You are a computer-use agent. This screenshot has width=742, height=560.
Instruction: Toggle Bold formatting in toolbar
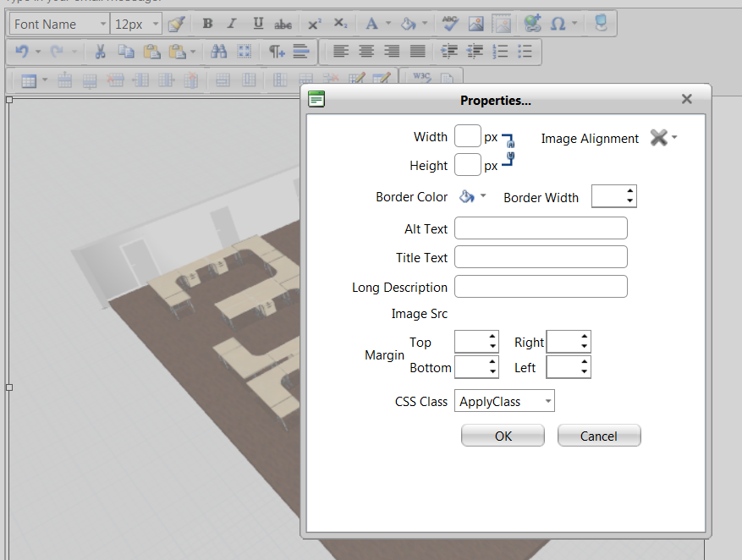pyautogui.click(x=207, y=24)
